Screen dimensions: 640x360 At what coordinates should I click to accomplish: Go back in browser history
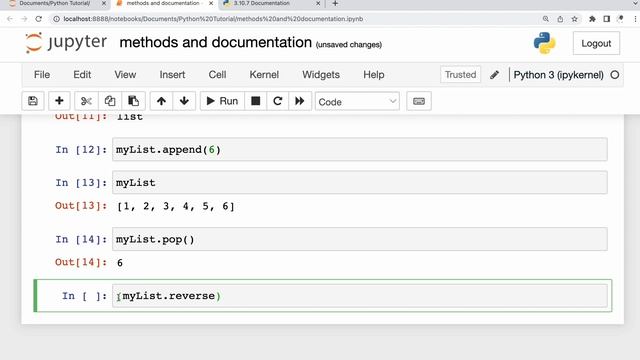pyautogui.click(x=10, y=19)
